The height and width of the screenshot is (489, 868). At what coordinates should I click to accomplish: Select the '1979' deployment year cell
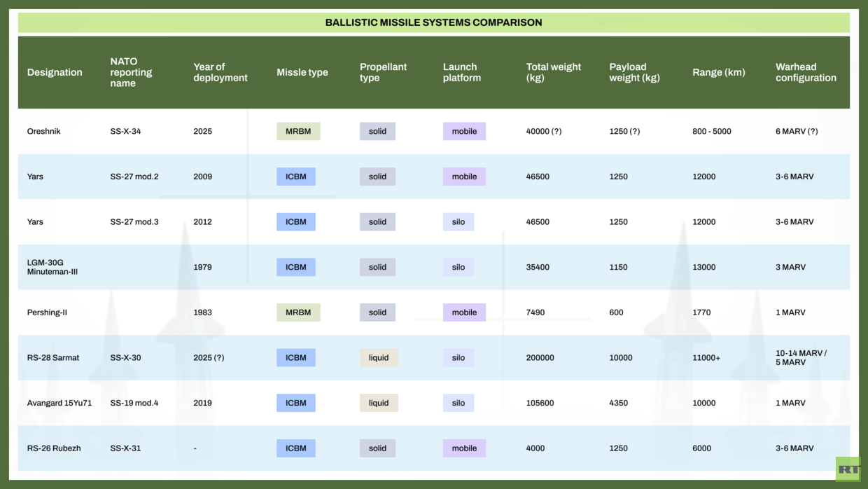coord(202,267)
